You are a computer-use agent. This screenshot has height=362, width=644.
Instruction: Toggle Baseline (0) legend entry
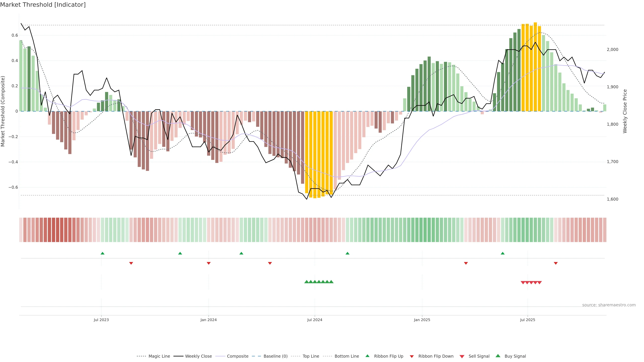[275, 356]
